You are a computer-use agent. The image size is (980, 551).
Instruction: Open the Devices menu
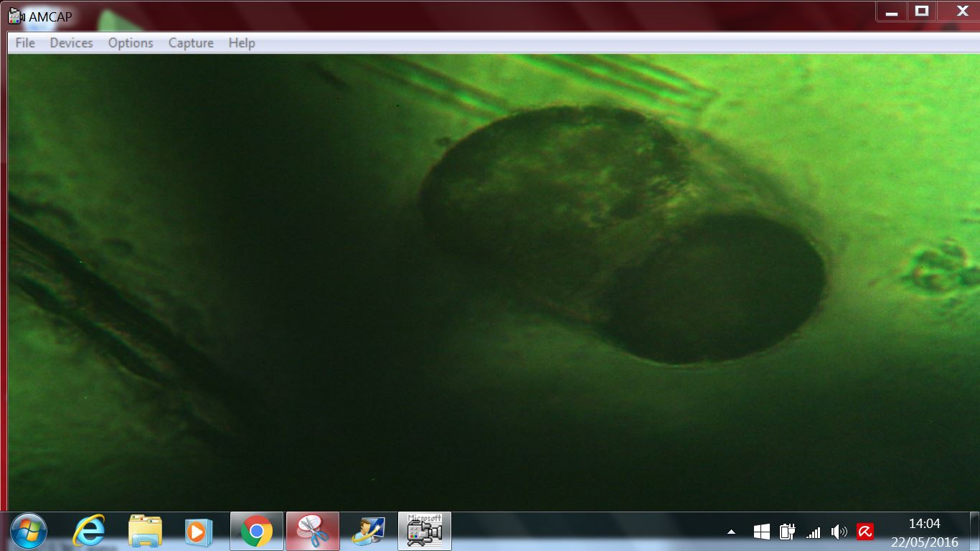click(71, 43)
